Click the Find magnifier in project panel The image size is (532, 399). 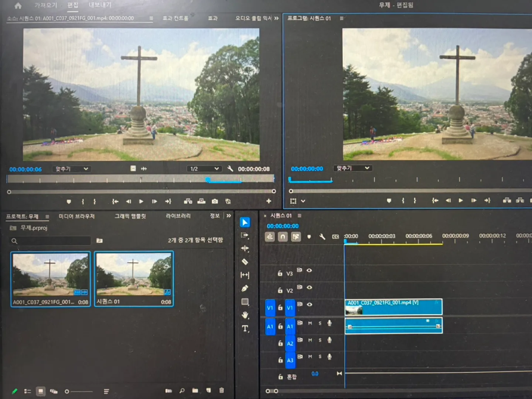click(182, 391)
